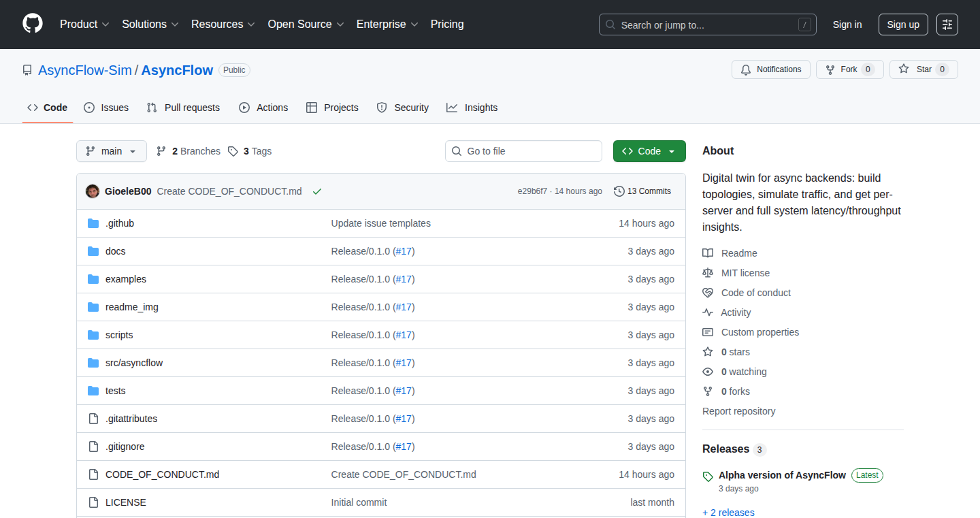This screenshot has height=518, width=980.
Task: Click the LICENSE file icon
Action: [93, 502]
